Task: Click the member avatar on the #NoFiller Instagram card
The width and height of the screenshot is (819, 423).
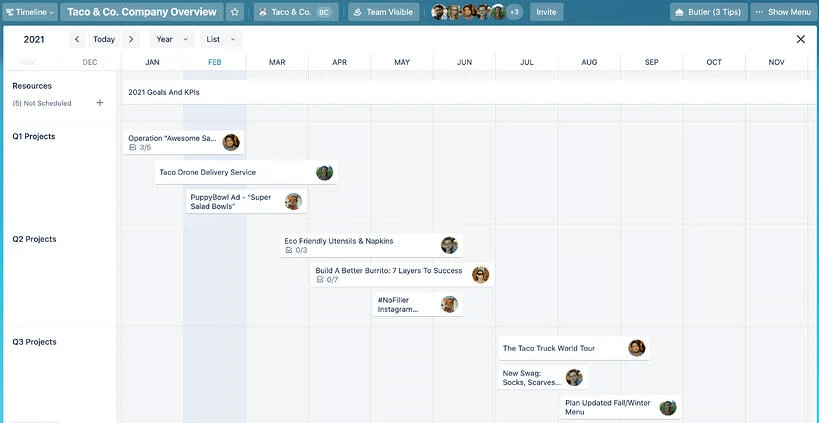Action: point(449,304)
